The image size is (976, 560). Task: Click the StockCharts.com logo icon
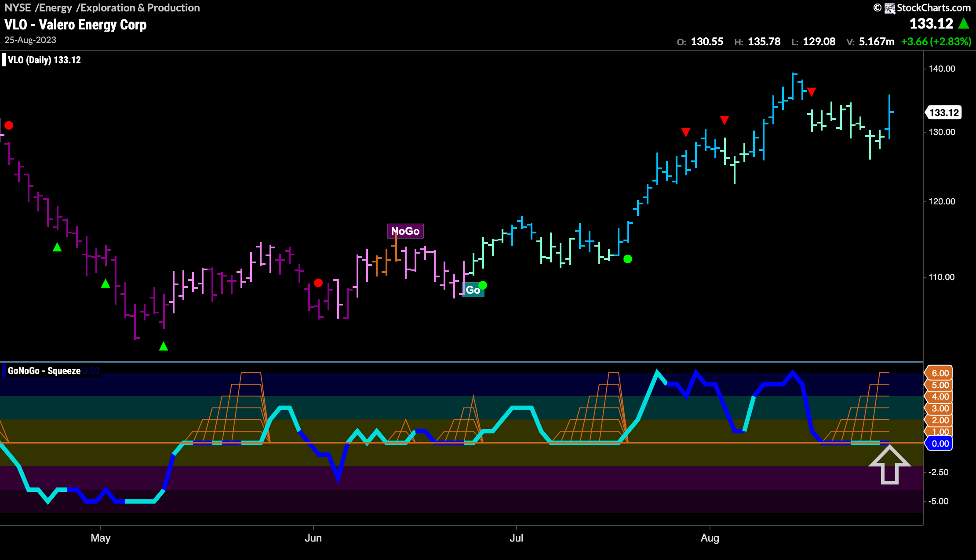coord(890,8)
